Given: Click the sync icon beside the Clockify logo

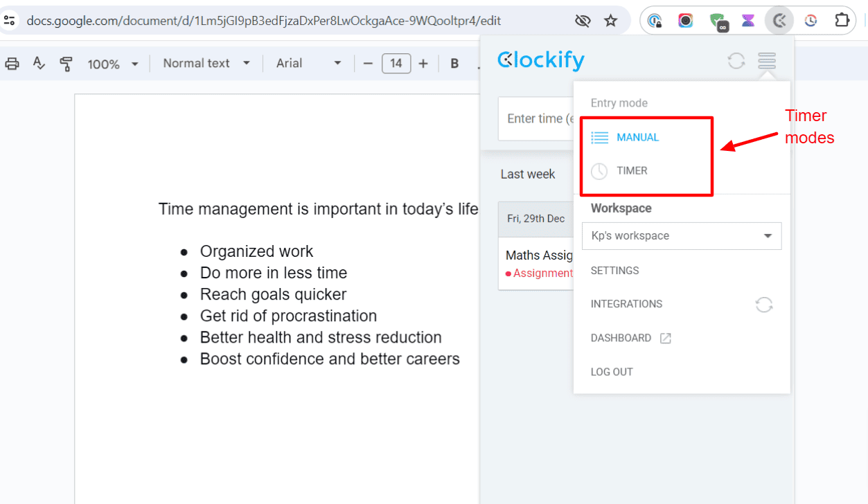Looking at the screenshot, I should [736, 61].
